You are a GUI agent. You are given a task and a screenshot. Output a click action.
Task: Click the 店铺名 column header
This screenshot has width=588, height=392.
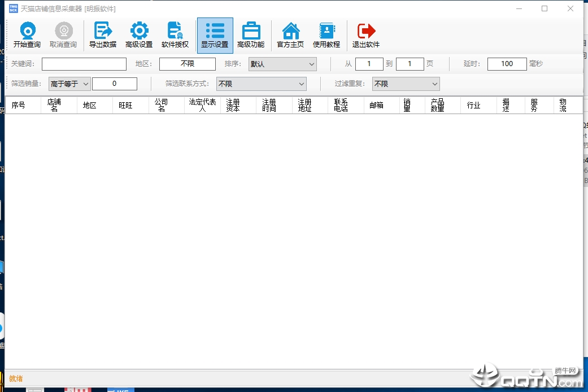tap(54, 106)
